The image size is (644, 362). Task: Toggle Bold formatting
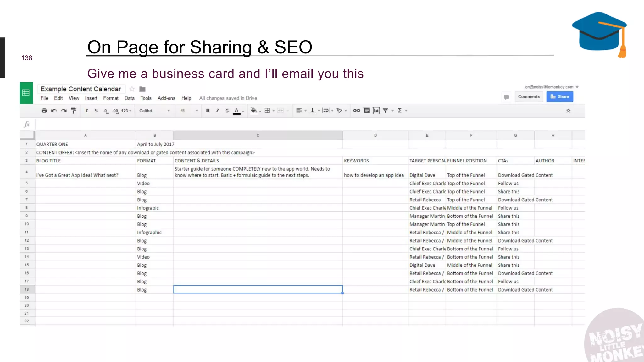coord(208,111)
